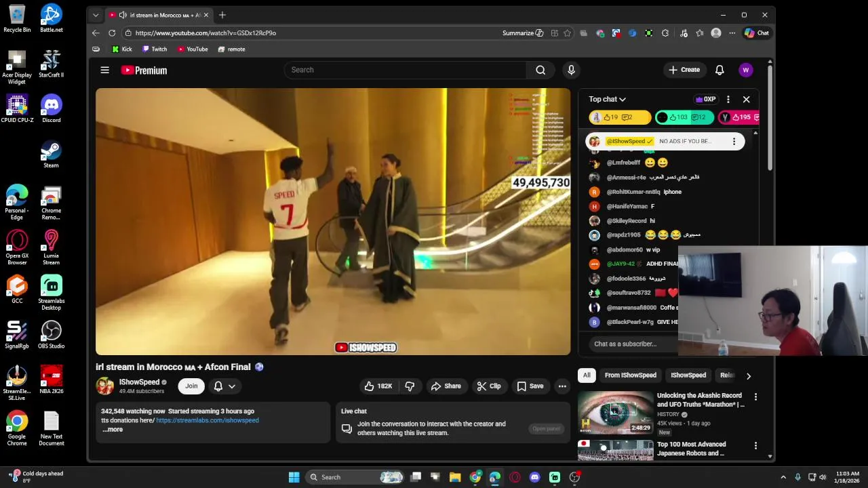
Task: Open Discord from the taskbar
Action: (x=534, y=477)
